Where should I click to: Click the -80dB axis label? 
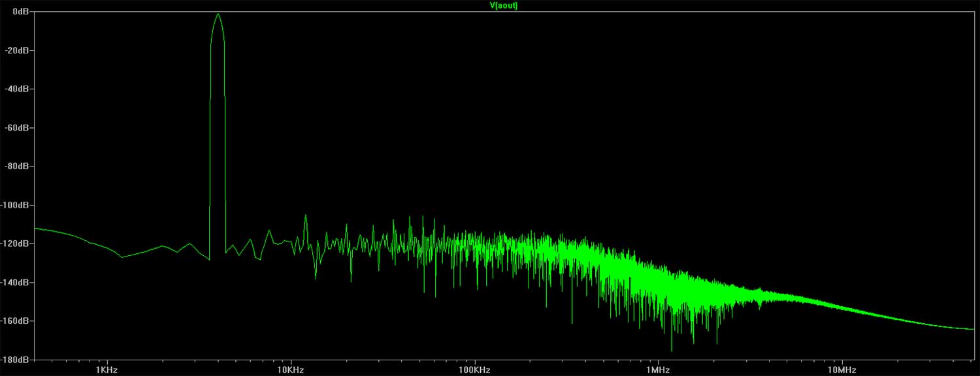[17, 166]
